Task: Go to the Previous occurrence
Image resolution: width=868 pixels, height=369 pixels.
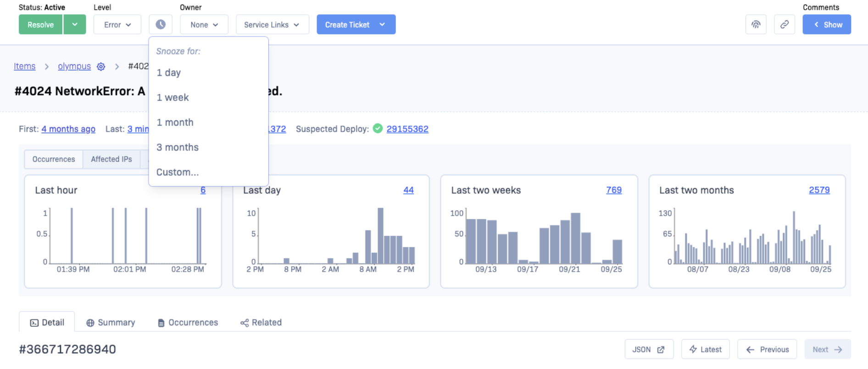Action: coord(767,349)
